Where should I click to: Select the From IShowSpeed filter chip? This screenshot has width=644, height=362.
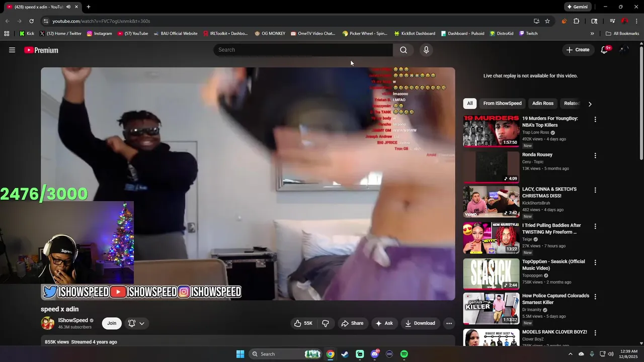[x=503, y=104]
